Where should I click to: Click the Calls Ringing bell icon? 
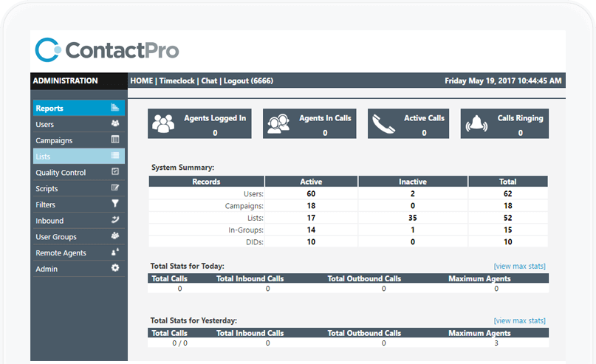tap(476, 123)
